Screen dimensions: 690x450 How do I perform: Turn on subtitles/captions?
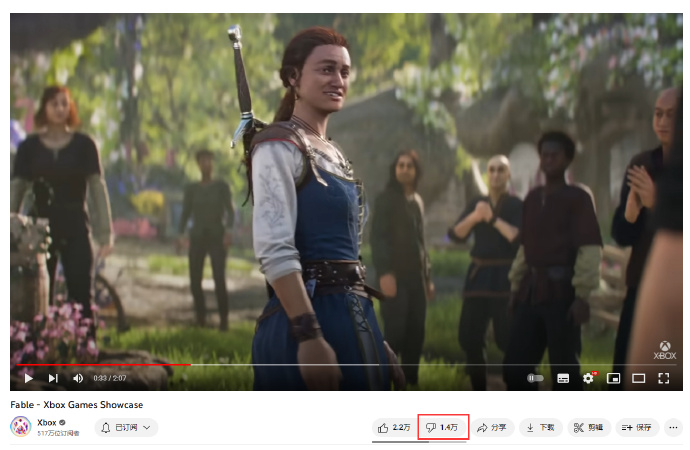pos(563,378)
